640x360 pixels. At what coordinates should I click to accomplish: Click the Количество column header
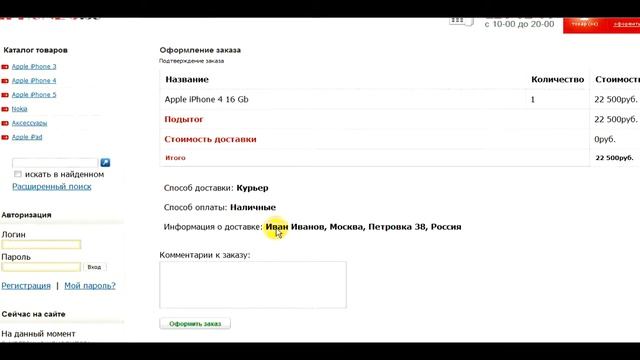(558, 80)
